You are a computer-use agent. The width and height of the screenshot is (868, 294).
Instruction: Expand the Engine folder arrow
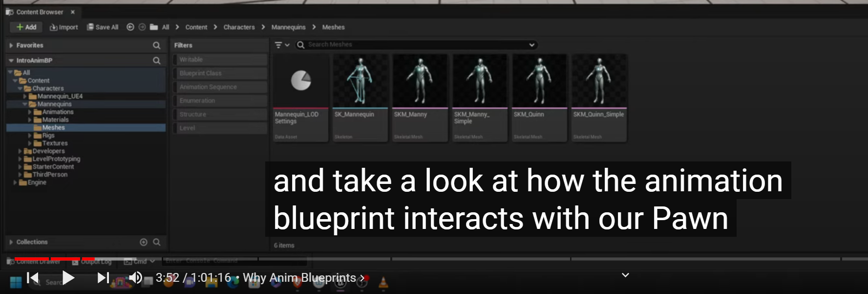coord(15,182)
